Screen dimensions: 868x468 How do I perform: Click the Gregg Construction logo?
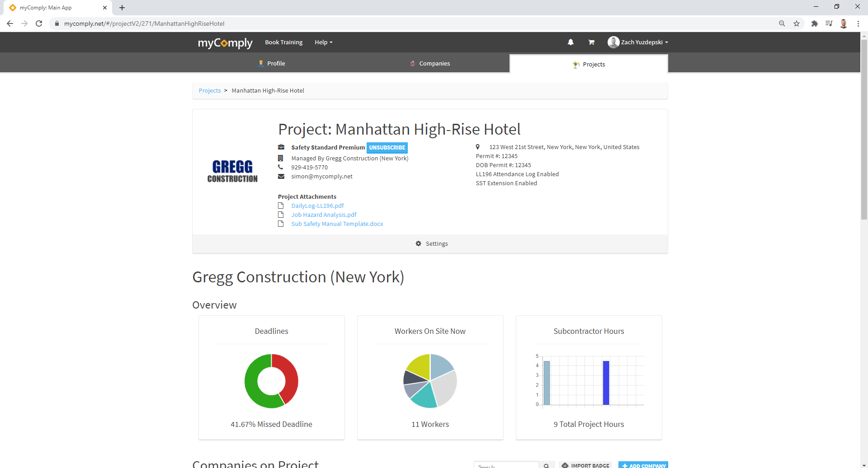pos(232,171)
